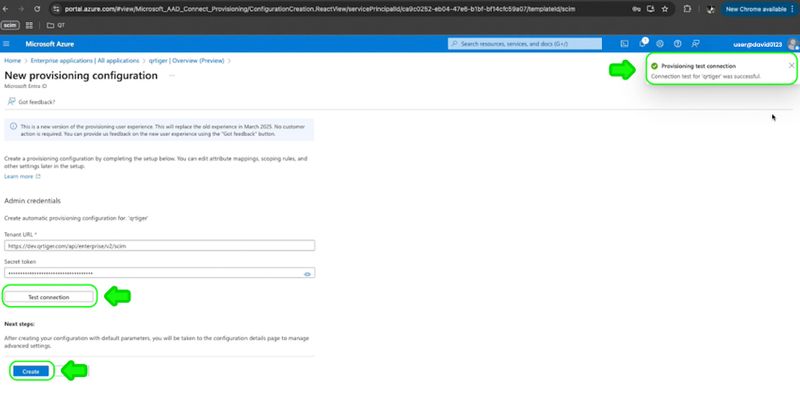Dismiss the Provisioning test connection notification
This screenshot has width=800, height=400.
[x=791, y=65]
